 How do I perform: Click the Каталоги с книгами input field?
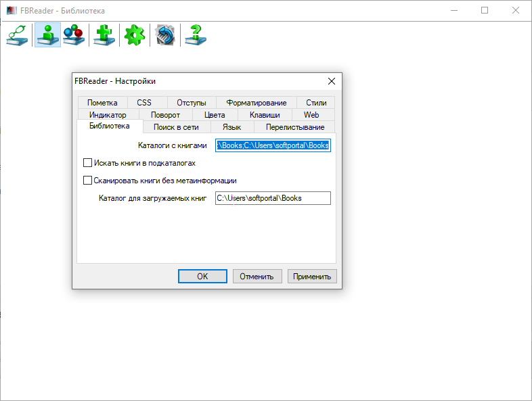coord(273,145)
